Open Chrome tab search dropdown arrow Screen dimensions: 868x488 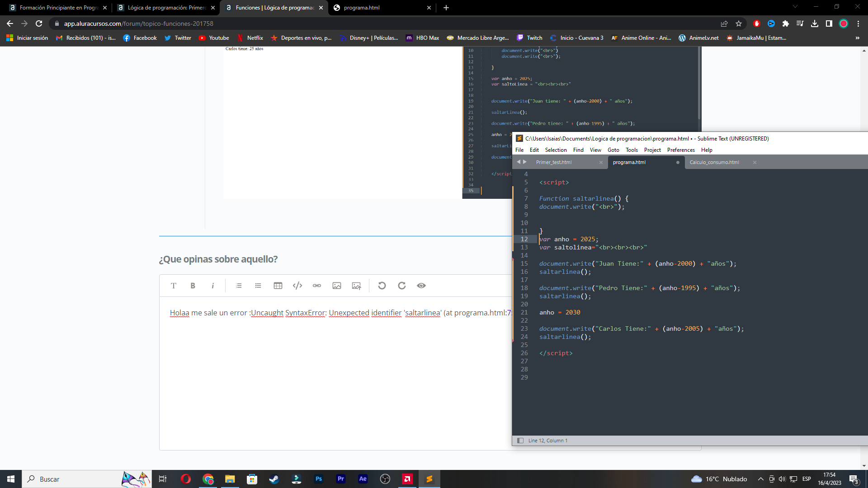pos(795,6)
